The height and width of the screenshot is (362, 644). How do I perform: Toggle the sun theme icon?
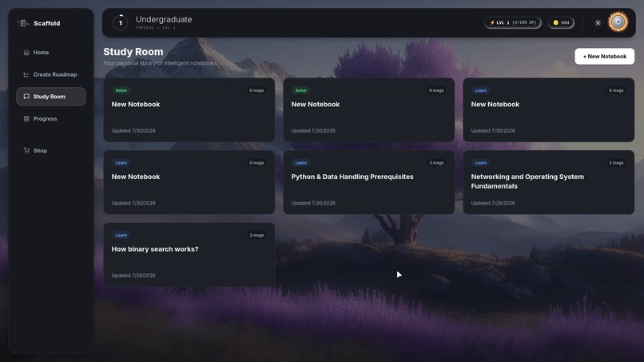[598, 22]
